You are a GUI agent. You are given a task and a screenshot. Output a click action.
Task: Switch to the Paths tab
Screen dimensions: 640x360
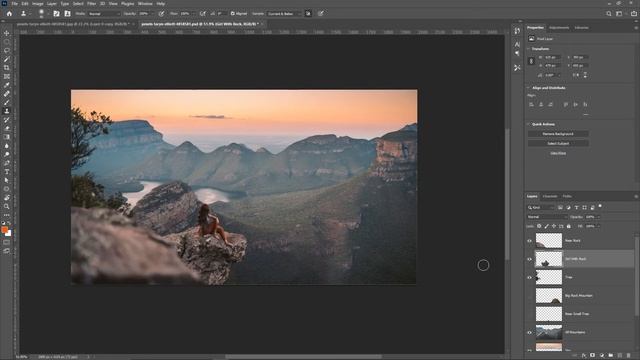(567, 196)
